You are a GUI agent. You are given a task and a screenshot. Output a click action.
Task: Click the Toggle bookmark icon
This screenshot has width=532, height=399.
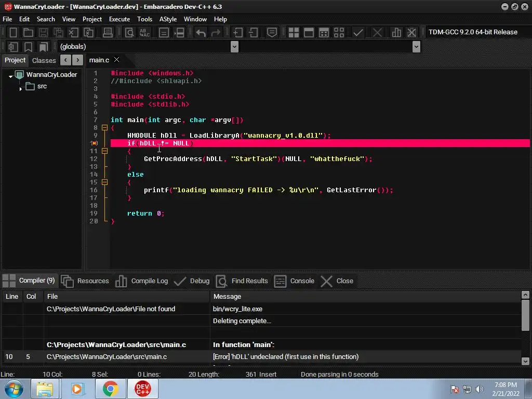click(x=28, y=47)
